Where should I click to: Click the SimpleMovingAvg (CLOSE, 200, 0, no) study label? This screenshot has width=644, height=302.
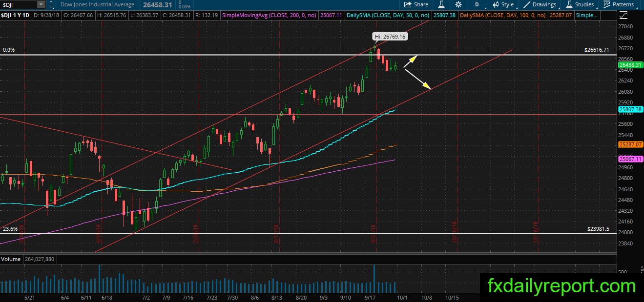tap(269, 16)
